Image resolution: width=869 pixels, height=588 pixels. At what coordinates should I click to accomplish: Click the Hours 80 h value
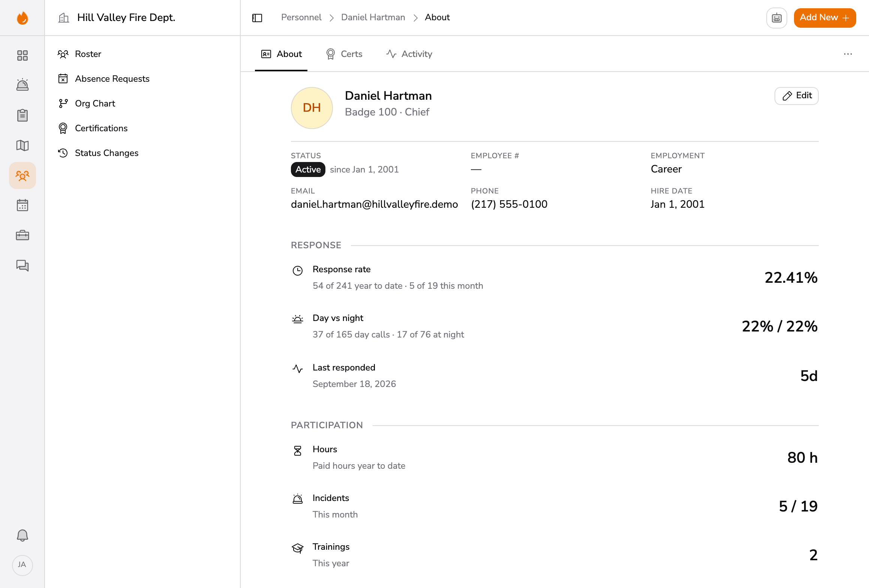coord(802,457)
